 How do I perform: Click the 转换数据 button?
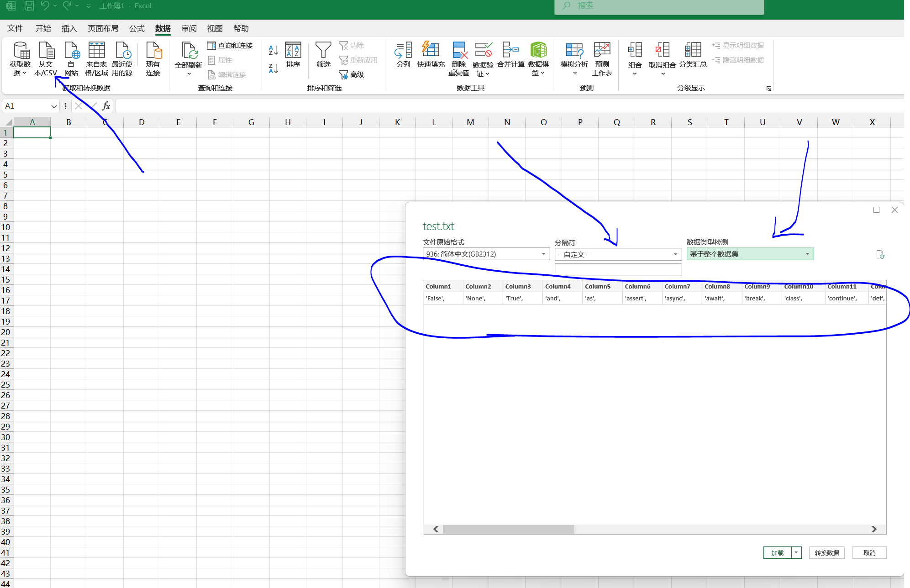pos(826,553)
